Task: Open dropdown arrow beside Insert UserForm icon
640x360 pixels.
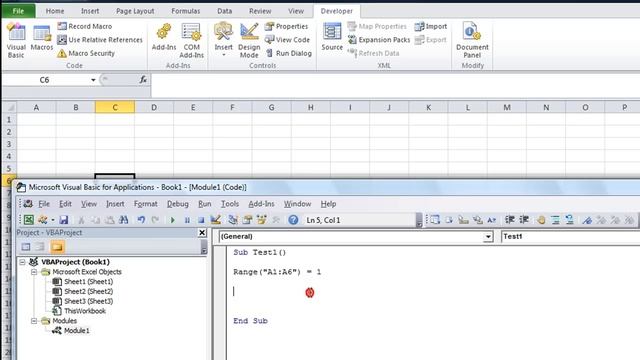Action: [x=53, y=220]
